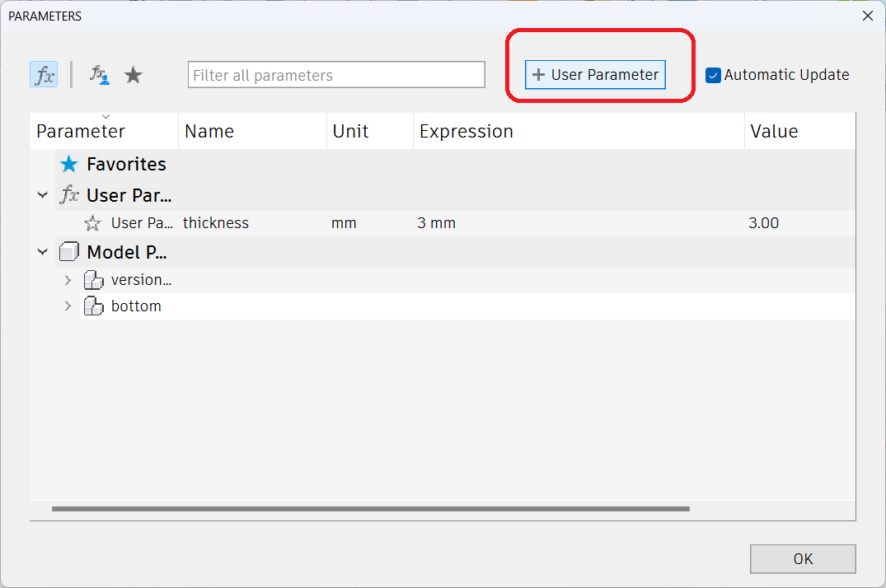Click the Expression column header
This screenshot has width=886, height=588.
pyautogui.click(x=466, y=132)
